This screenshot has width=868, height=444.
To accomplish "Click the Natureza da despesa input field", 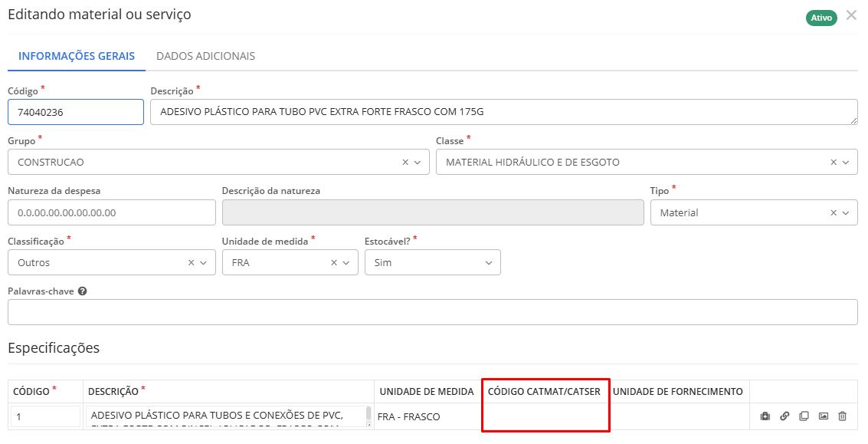I will click(x=111, y=212).
